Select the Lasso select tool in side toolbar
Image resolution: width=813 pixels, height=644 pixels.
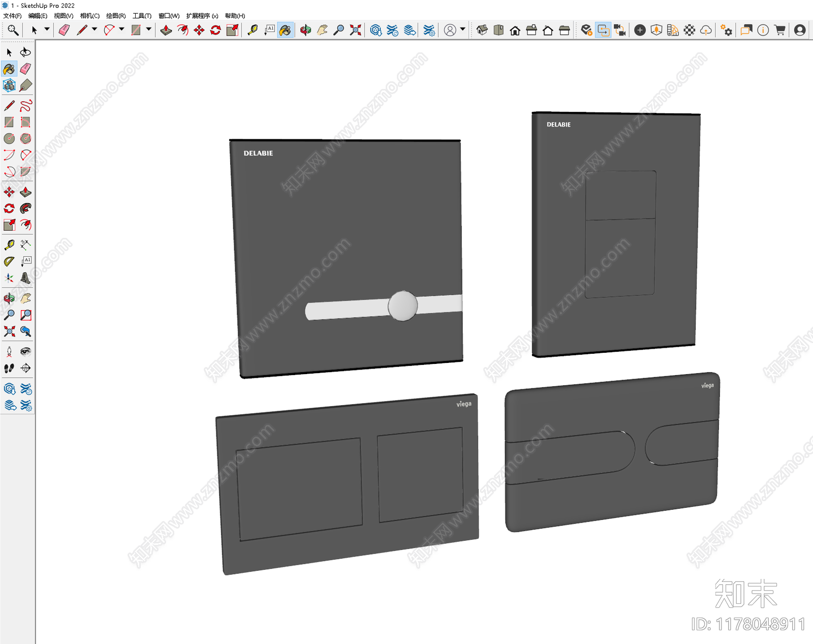(x=25, y=52)
